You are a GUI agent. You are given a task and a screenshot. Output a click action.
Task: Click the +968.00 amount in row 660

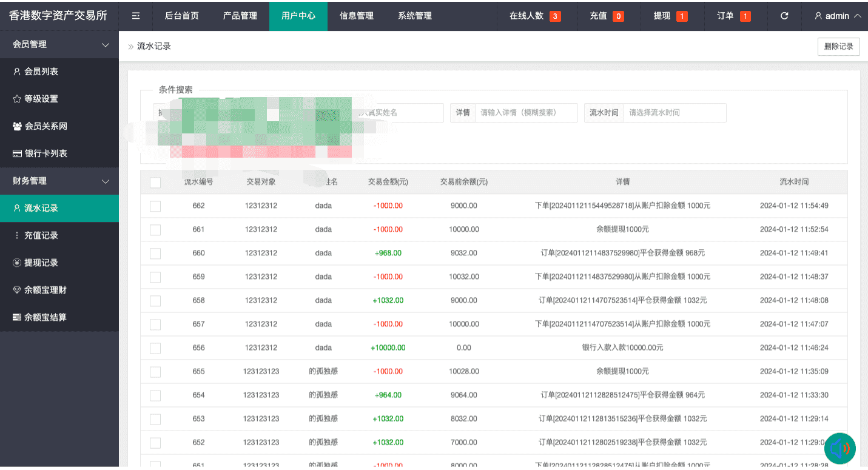coord(388,253)
